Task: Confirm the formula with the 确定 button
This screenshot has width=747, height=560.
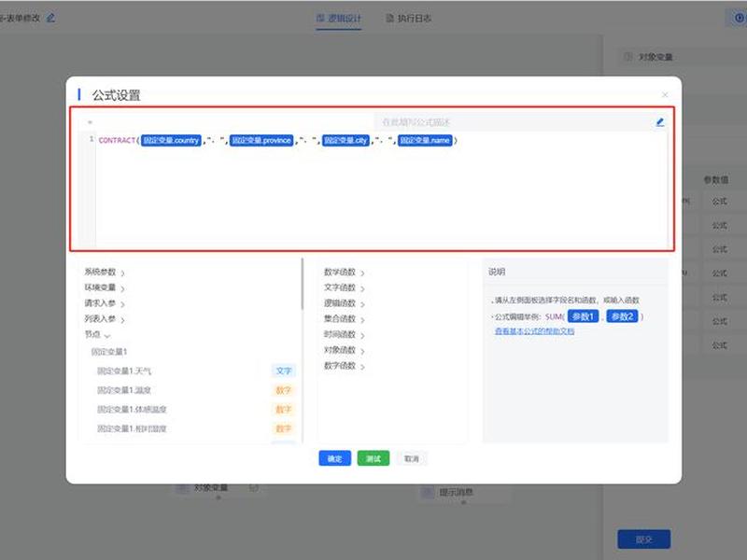Action: (335, 458)
